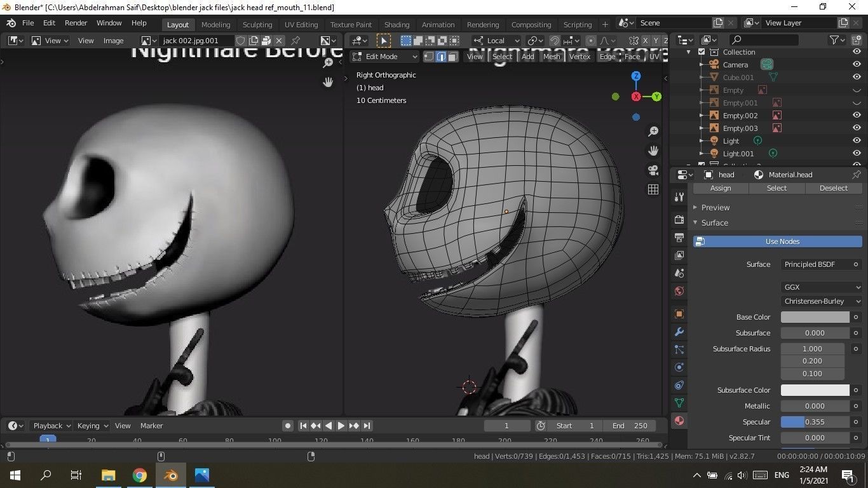Click the material Select button
Image resolution: width=868 pixels, height=488 pixels.
pos(776,189)
